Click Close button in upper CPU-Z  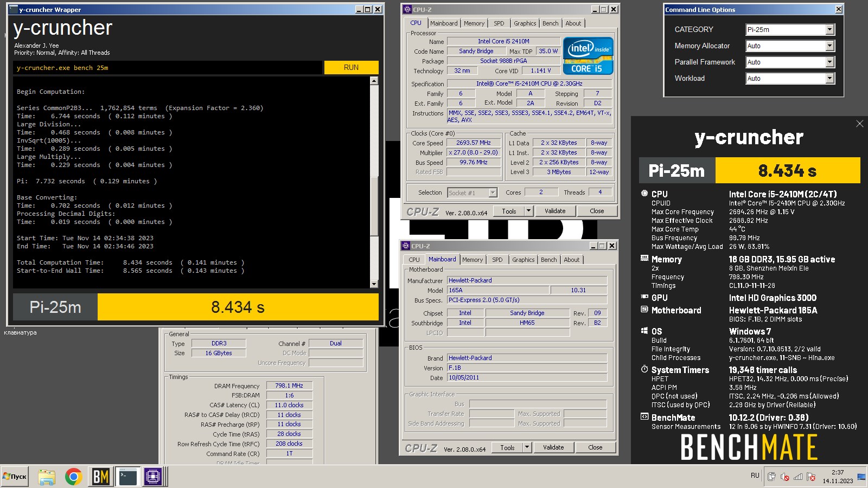(597, 211)
